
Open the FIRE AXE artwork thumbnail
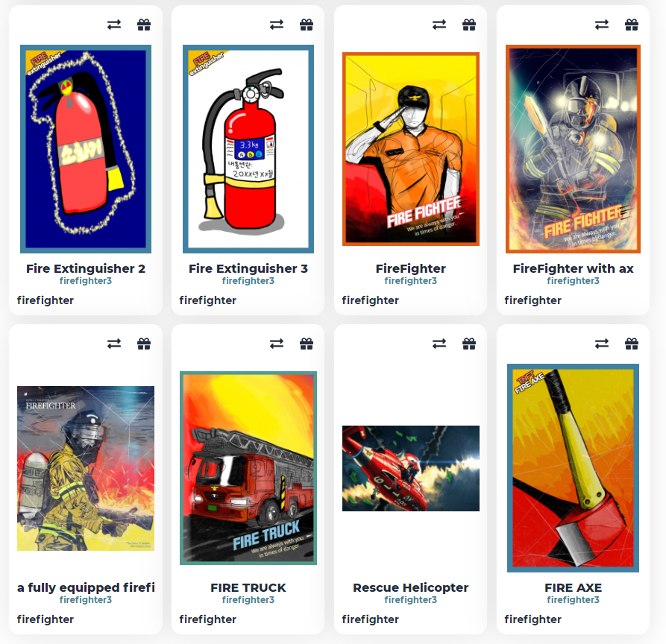pyautogui.click(x=573, y=468)
